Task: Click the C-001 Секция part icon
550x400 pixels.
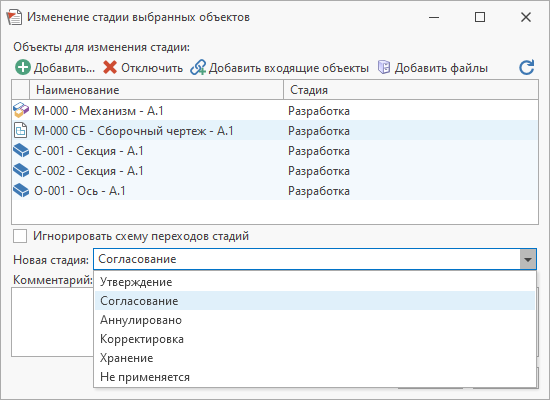Action: click(21, 150)
